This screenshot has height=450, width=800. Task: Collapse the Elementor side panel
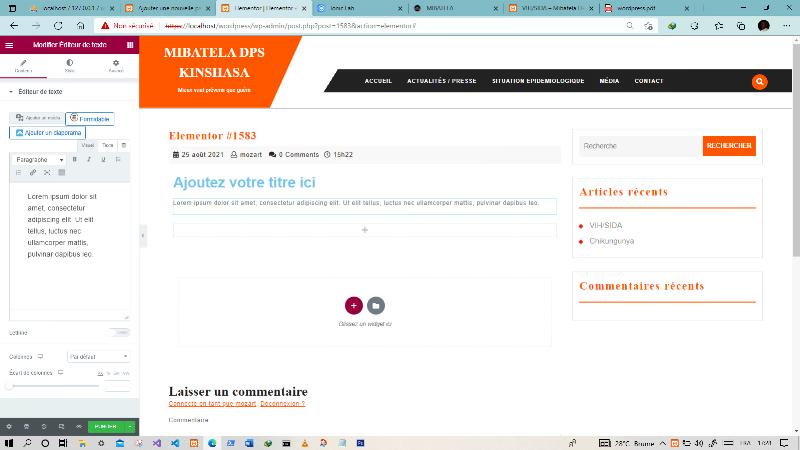[x=143, y=236]
